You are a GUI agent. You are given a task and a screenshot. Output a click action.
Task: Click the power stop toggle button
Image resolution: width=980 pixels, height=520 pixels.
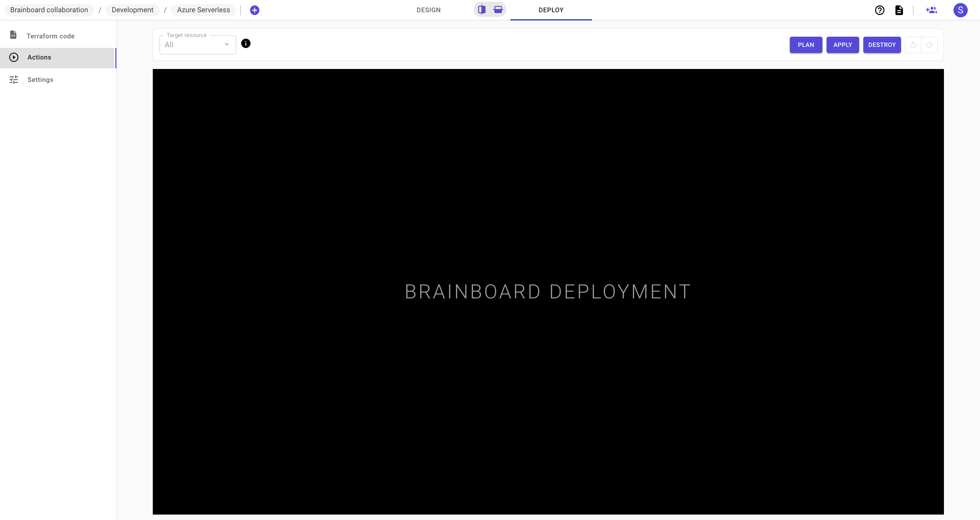[930, 45]
